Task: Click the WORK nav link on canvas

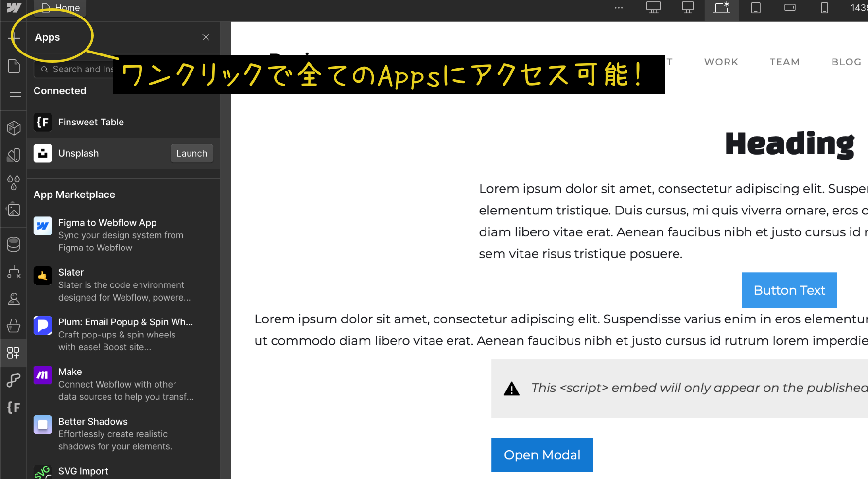Action: 721,62
